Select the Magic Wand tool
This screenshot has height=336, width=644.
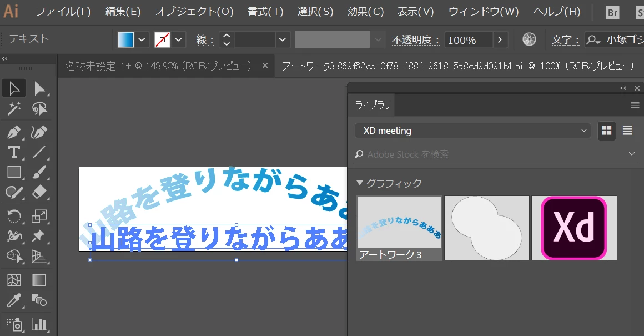[14, 109]
